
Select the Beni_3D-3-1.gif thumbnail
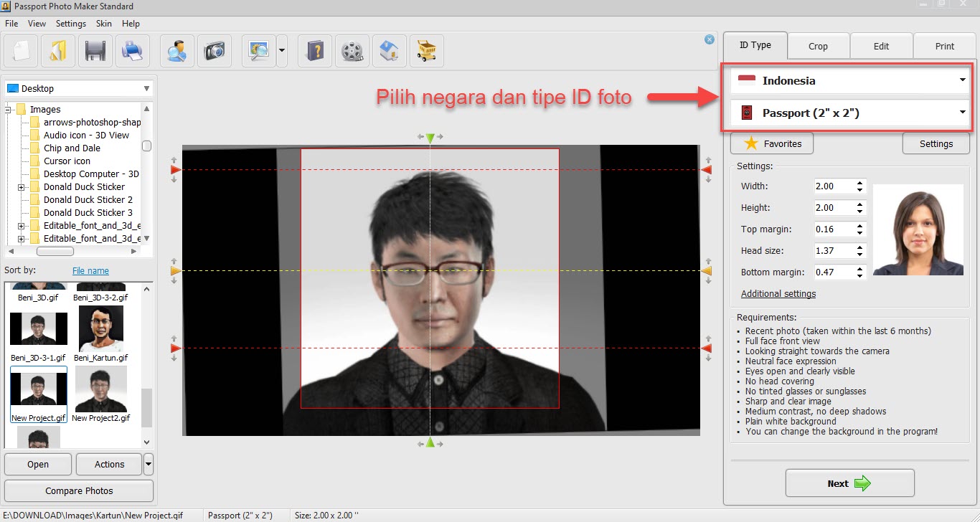pos(39,329)
